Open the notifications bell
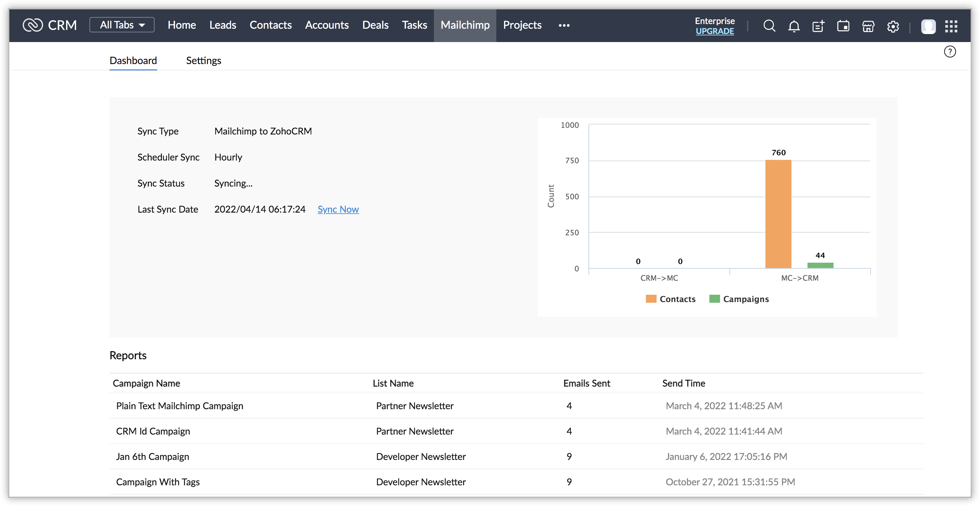 tap(794, 26)
